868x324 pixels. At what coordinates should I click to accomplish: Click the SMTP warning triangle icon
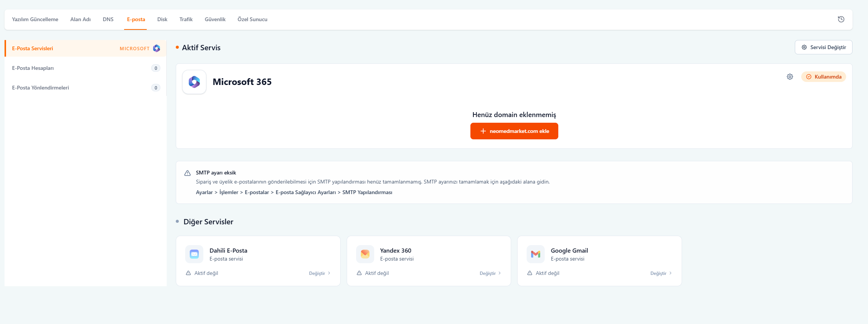coord(187,173)
